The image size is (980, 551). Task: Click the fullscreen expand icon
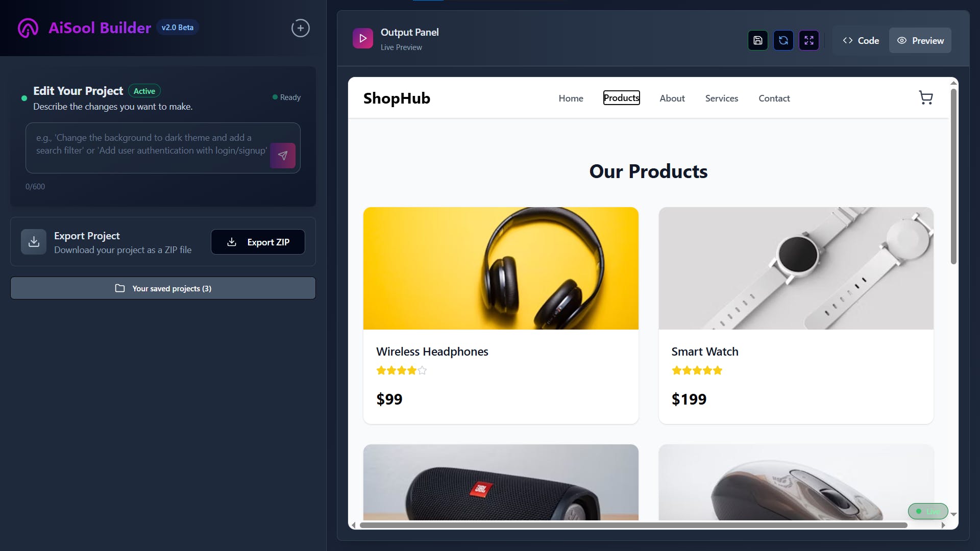809,40
